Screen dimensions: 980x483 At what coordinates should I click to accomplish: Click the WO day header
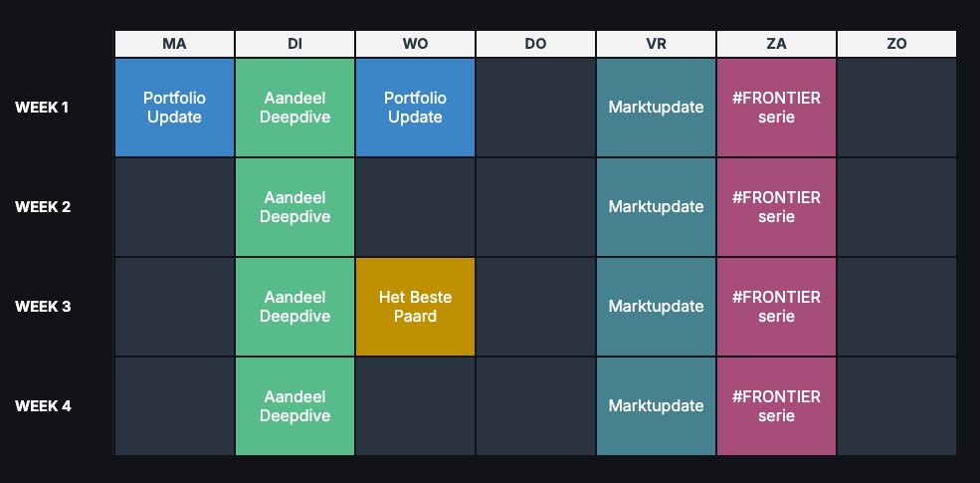coord(415,44)
